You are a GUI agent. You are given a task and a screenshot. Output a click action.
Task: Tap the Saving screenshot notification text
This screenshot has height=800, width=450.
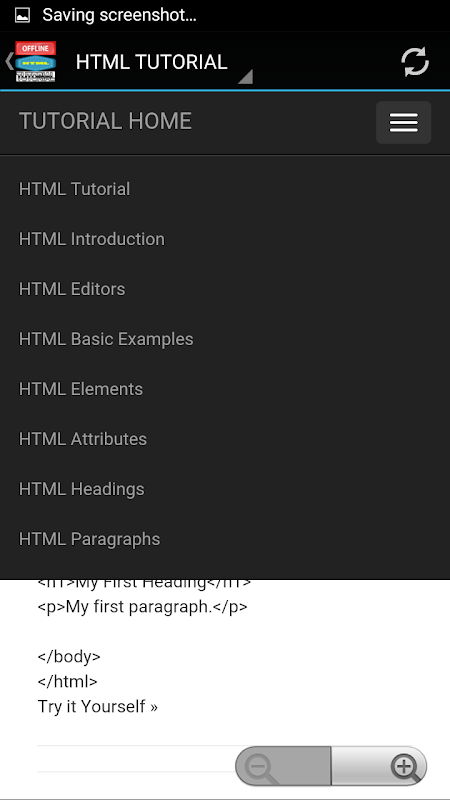point(119,15)
